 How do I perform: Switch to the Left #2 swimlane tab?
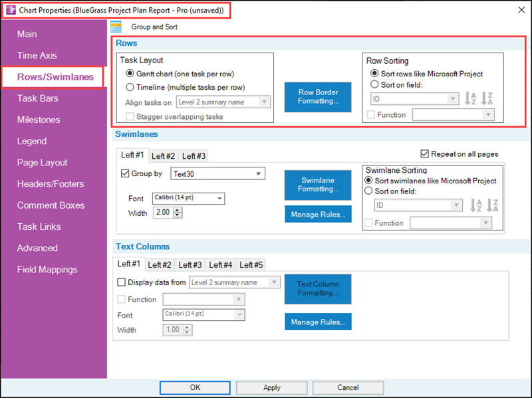tap(163, 155)
